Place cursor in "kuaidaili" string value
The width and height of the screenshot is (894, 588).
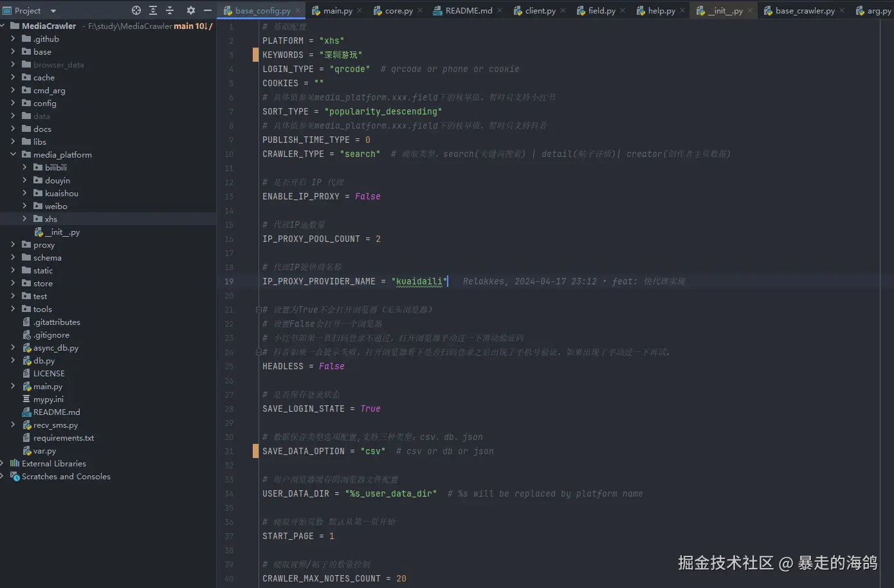(419, 281)
